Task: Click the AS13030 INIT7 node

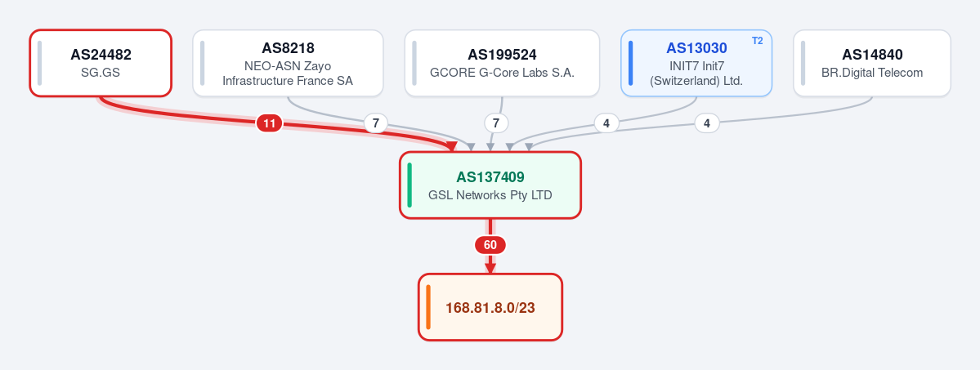Action: coord(696,63)
